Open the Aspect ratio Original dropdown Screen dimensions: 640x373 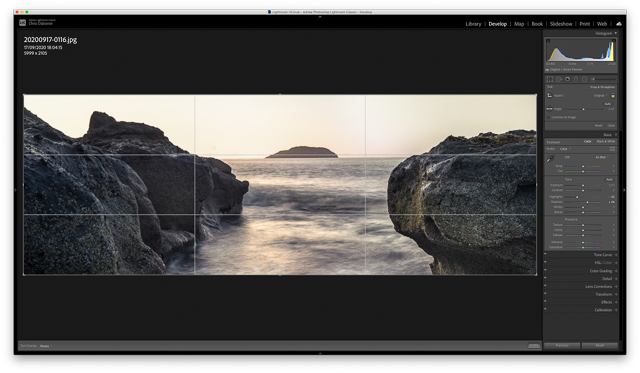point(600,95)
